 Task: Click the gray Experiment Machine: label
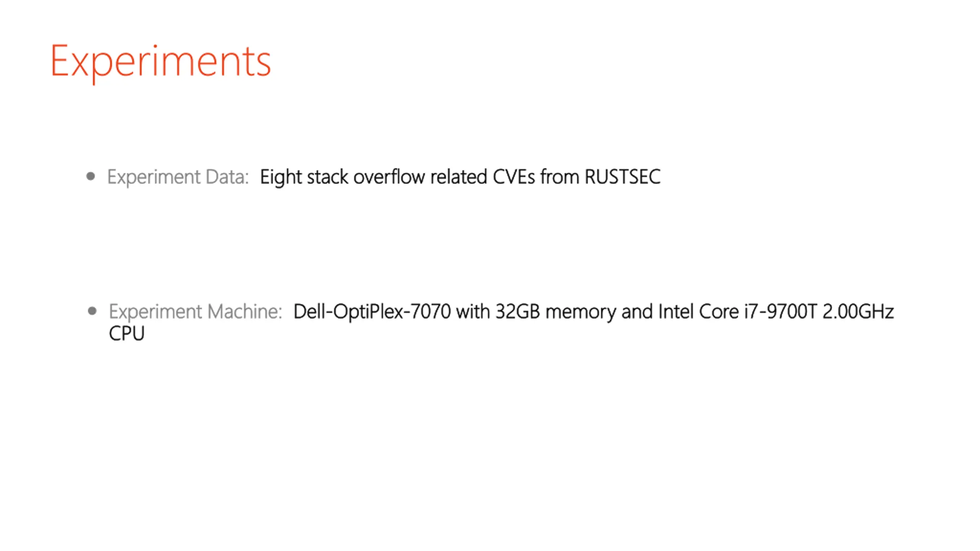coord(196,312)
